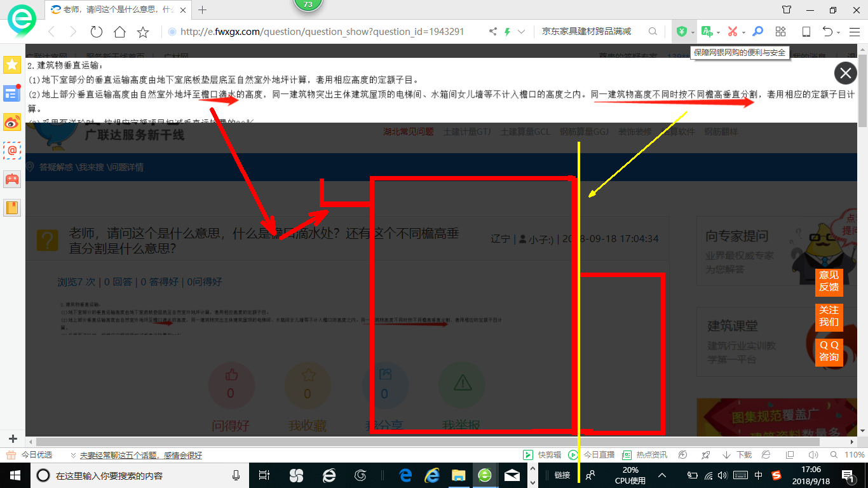Click the magnifier search icon in search box
The width and height of the screenshot is (868, 488).
653,32
